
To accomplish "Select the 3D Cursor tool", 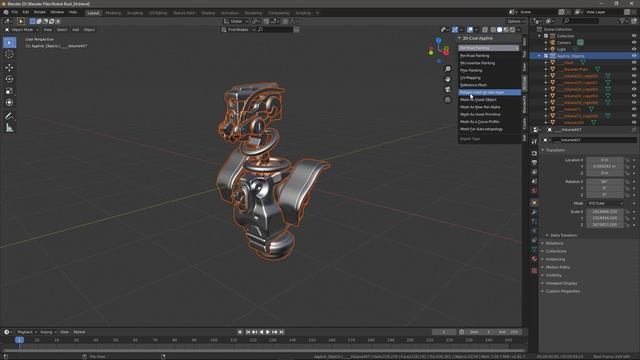I will click(9, 54).
